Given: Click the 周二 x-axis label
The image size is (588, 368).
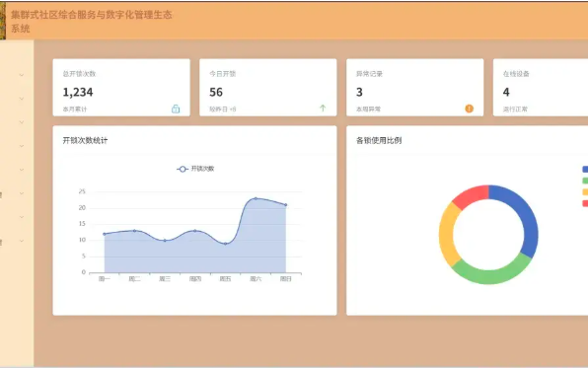Looking at the screenshot, I should click(x=134, y=279).
